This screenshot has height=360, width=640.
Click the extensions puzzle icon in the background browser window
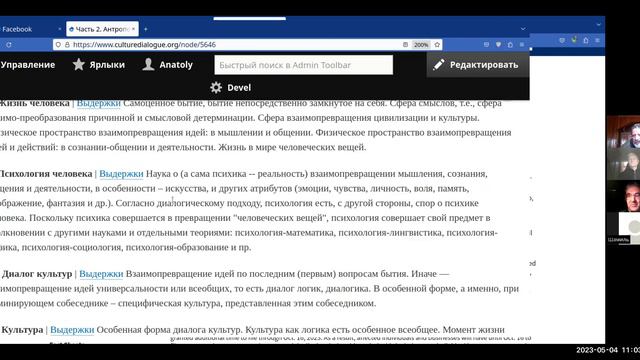[x=586, y=40]
